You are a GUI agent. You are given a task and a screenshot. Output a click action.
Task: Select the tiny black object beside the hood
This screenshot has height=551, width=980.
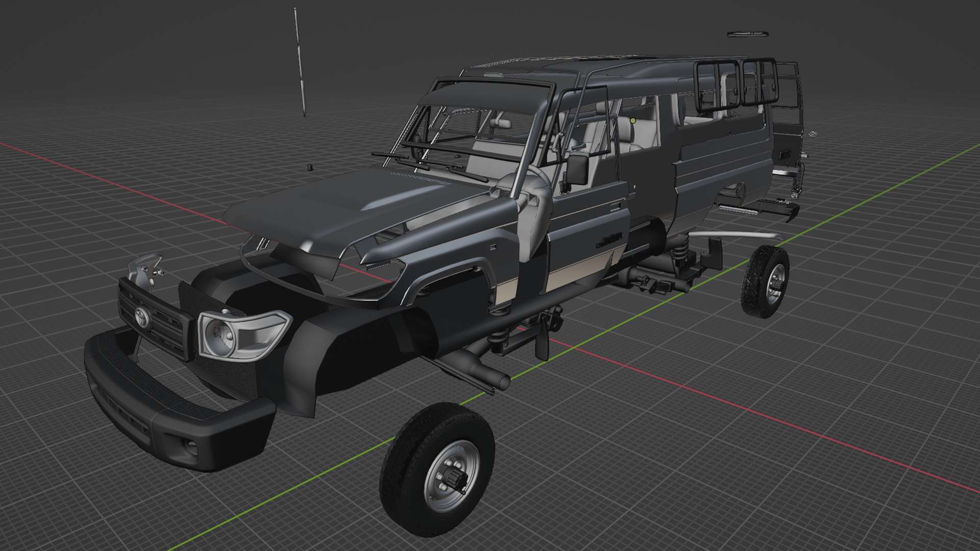tap(309, 167)
